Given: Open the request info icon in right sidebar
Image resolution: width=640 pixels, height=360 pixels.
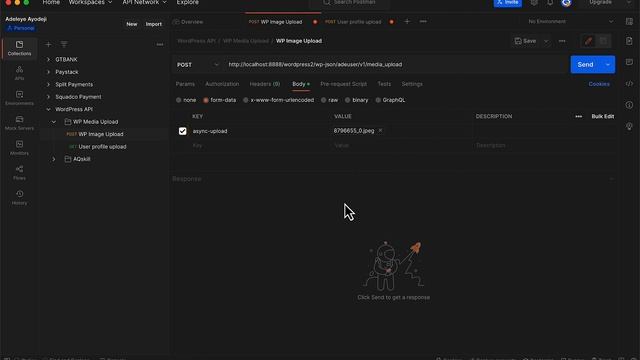Looking at the screenshot, I should pos(629,105).
